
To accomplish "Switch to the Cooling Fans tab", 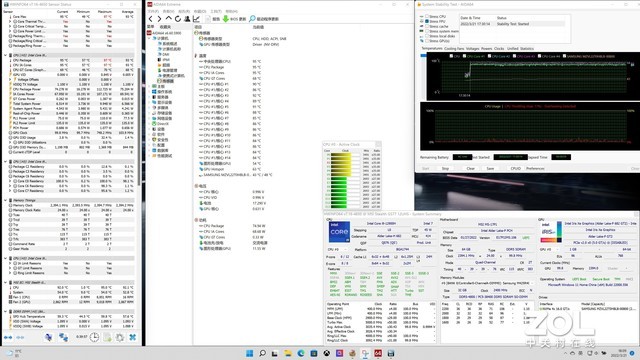I will coord(454,49).
